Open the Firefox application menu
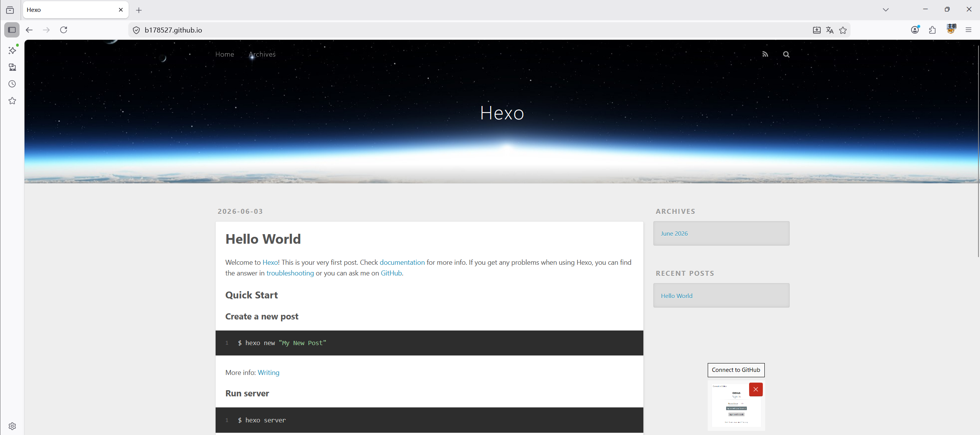 969,30
